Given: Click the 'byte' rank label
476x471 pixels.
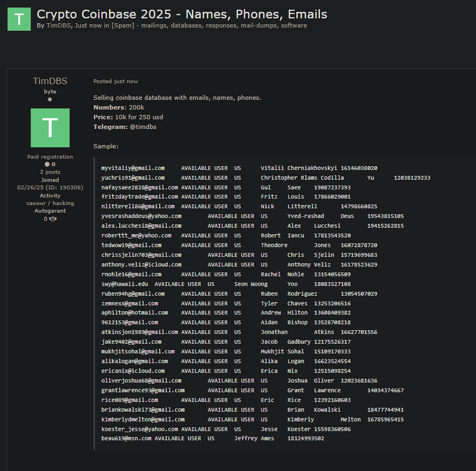Looking at the screenshot, I should [x=50, y=92].
